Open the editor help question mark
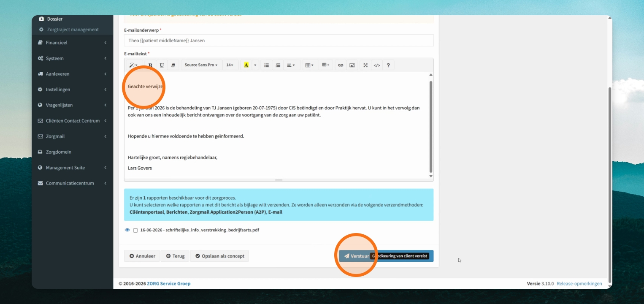Viewport: 644px width, 304px height. pyautogui.click(x=388, y=65)
